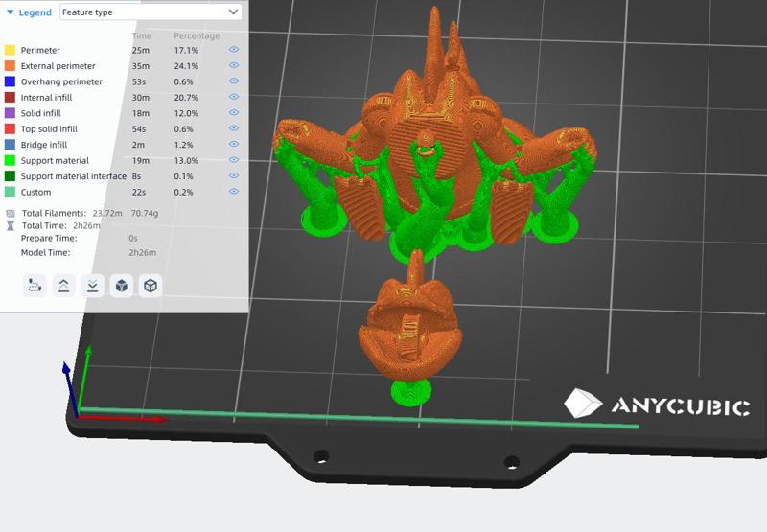Click the Total Filaments spool icon
This screenshot has width=767, height=532.
pyautogui.click(x=11, y=213)
